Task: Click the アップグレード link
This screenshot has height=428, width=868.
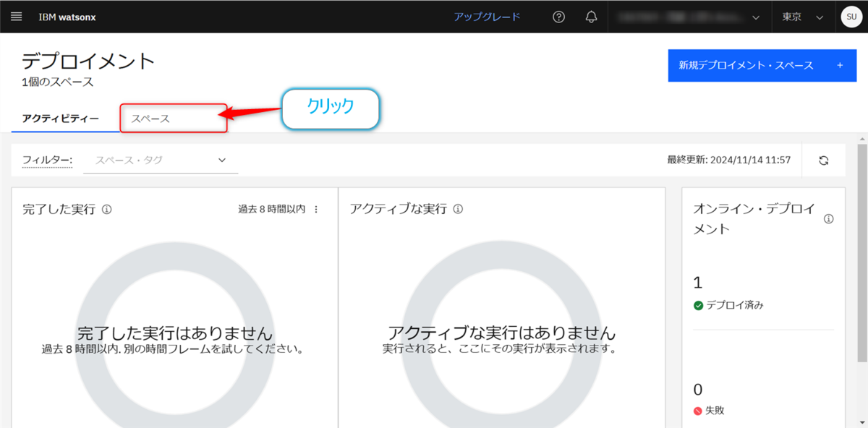Action: pyautogui.click(x=487, y=17)
